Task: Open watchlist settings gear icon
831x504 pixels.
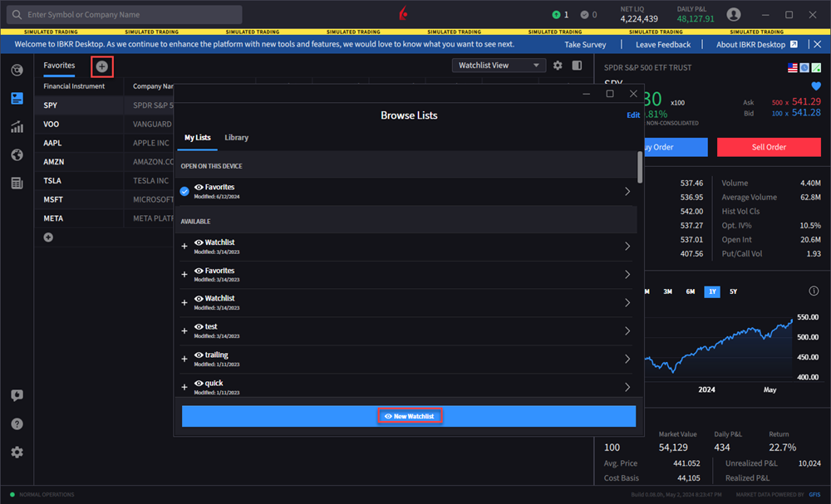Action: coord(558,65)
